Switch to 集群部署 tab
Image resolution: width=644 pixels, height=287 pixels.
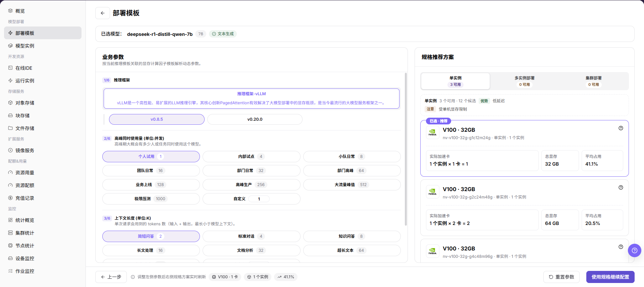pos(594,81)
